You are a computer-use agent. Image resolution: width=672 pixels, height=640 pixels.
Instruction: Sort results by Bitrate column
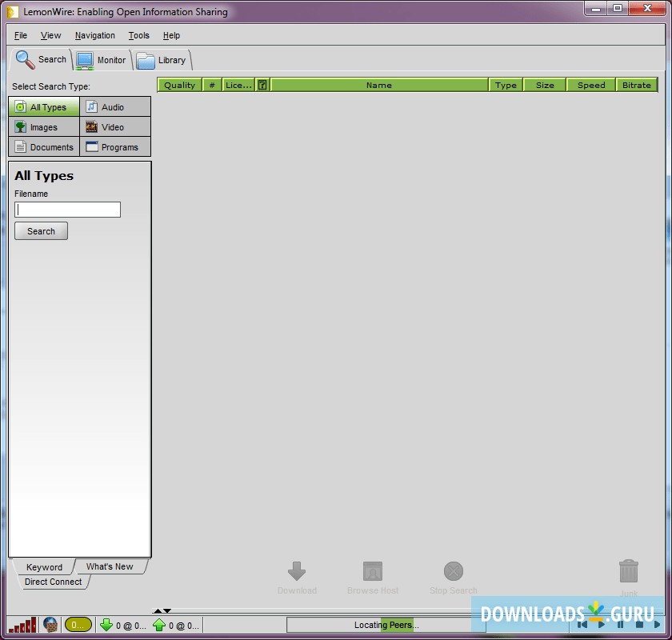(x=637, y=85)
